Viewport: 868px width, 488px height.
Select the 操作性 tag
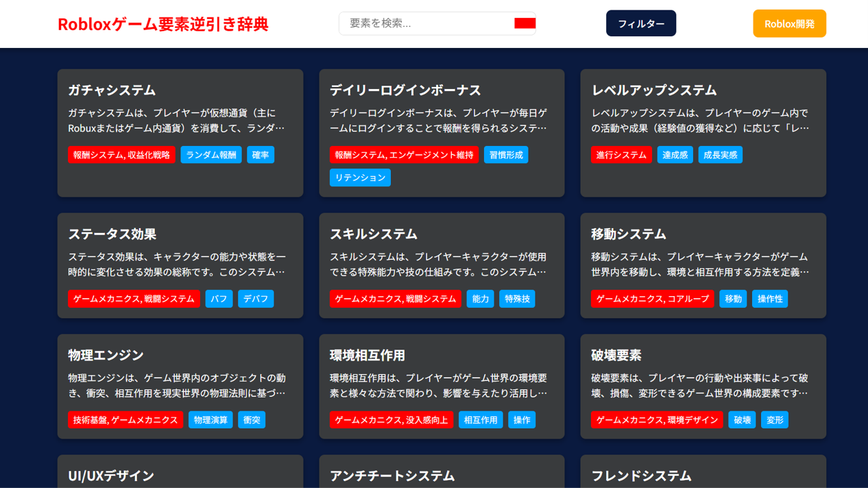[x=770, y=299]
